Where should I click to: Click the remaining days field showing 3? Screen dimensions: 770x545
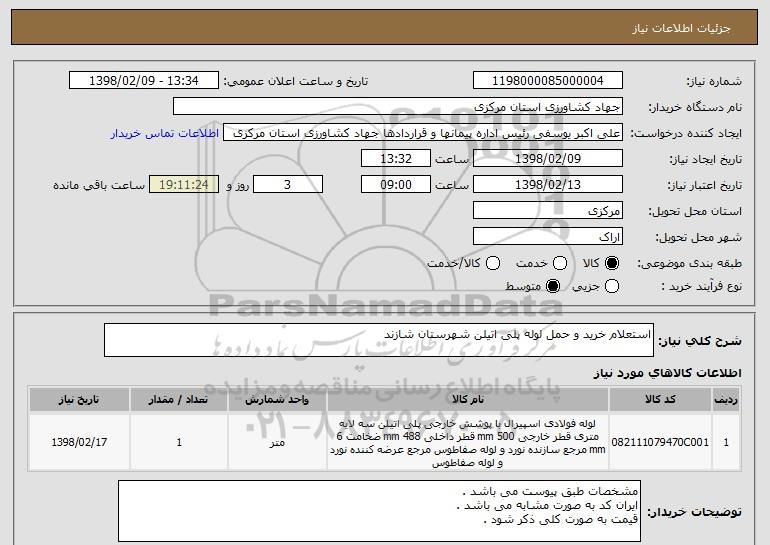point(288,185)
